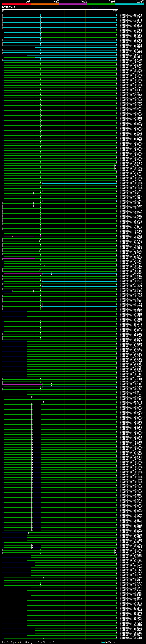Select hit UniRef100_A8PJ17
The height and width of the screenshot is (644, 146).
point(131,623)
